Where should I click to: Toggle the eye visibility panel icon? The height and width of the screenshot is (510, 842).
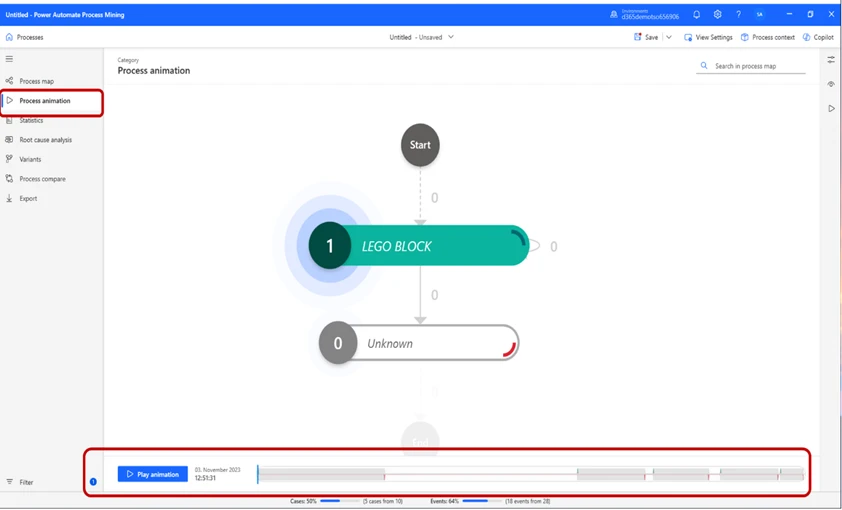[831, 84]
